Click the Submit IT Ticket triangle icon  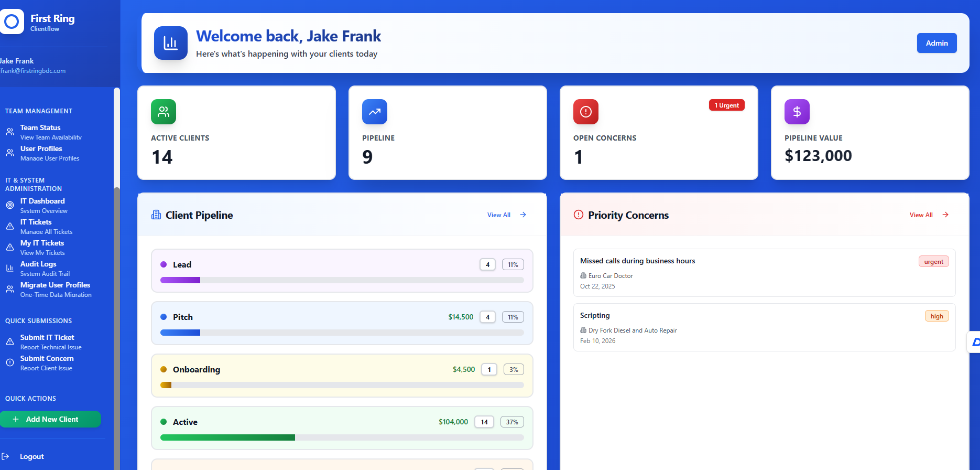click(10, 341)
